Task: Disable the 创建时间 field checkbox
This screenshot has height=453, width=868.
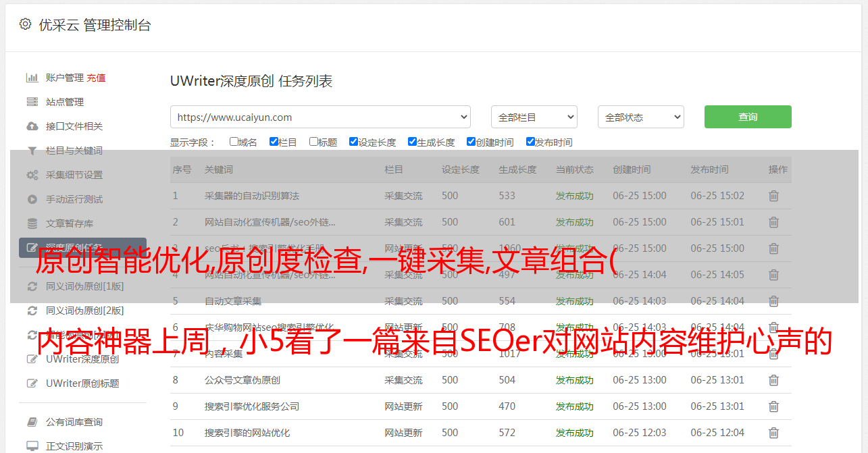Action: [x=471, y=142]
